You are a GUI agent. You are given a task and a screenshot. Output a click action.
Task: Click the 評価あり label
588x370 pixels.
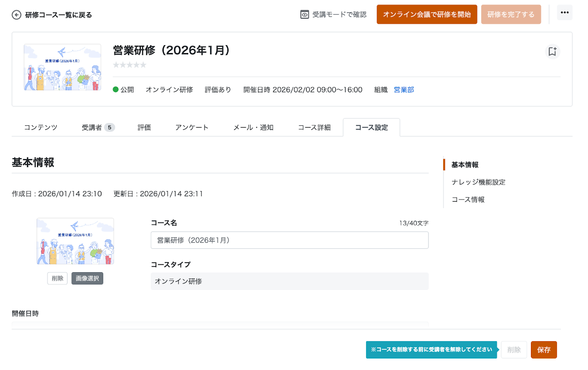click(218, 90)
